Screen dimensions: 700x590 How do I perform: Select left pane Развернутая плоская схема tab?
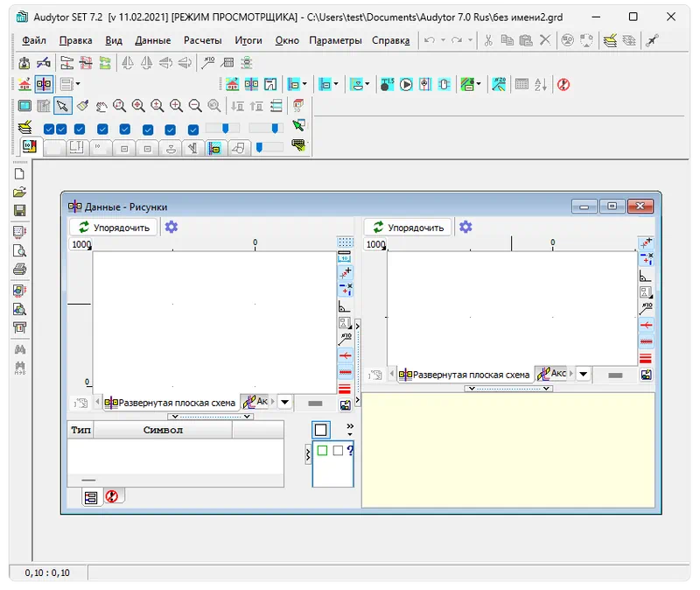pos(170,403)
